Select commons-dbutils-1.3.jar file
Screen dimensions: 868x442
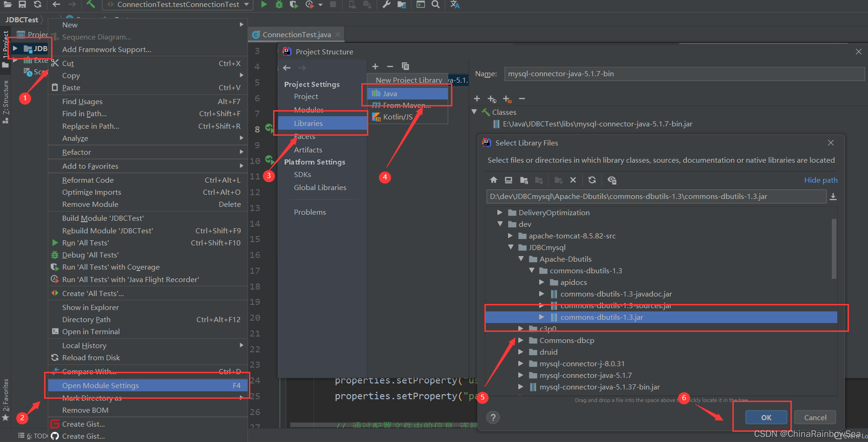661,317
